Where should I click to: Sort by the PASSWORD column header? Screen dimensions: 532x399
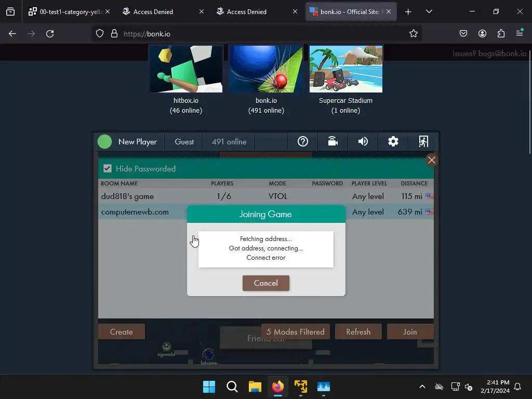[x=327, y=183]
